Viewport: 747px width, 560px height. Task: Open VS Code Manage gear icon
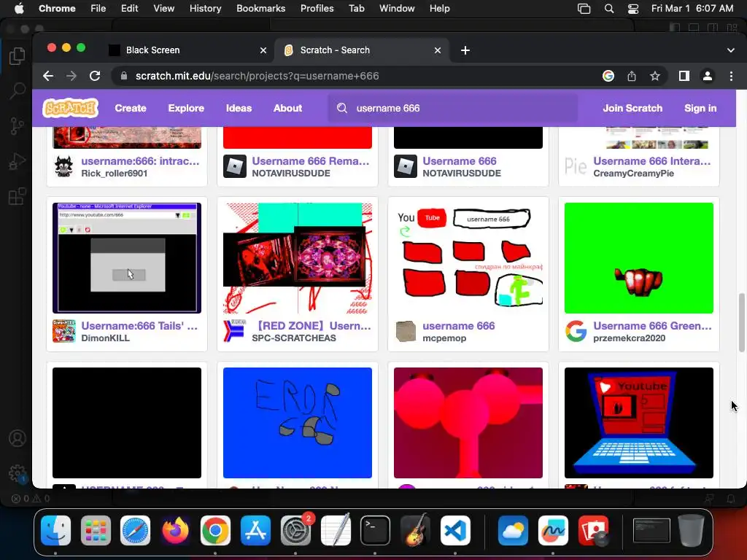click(18, 472)
